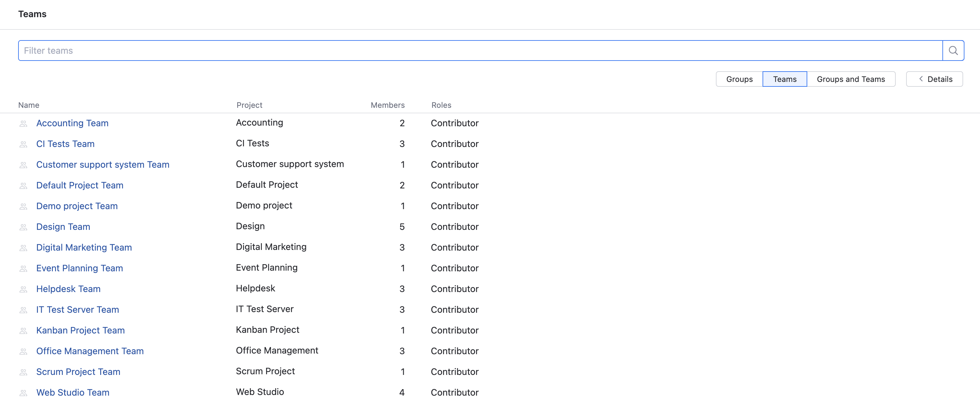Click the team icon next to Helpdesk Team
Image resolution: width=980 pixels, height=417 pixels.
click(x=23, y=289)
